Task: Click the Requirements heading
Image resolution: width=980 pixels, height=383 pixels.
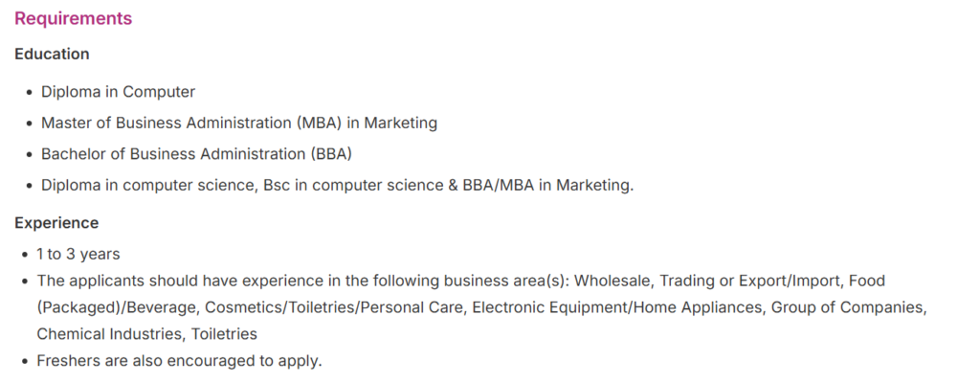Action: (x=73, y=18)
